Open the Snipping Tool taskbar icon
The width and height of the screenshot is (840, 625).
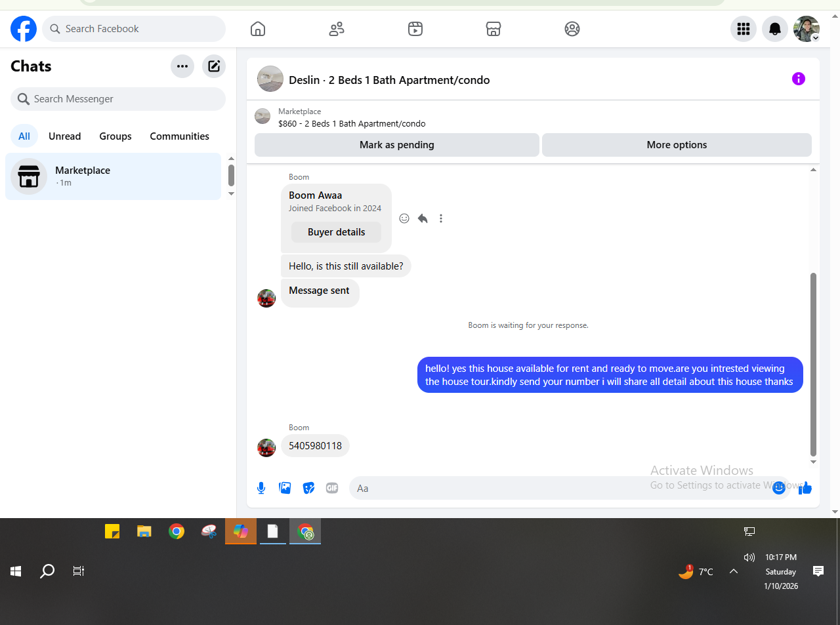[x=209, y=531]
